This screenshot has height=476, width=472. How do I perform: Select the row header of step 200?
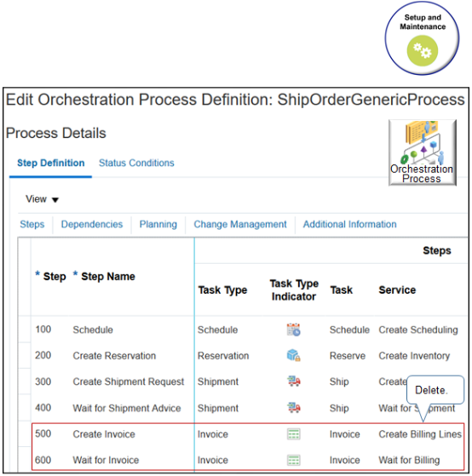coord(25,355)
